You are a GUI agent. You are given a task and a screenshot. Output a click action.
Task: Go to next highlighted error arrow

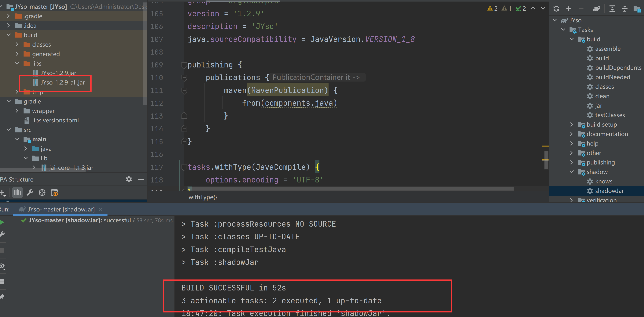click(x=543, y=9)
